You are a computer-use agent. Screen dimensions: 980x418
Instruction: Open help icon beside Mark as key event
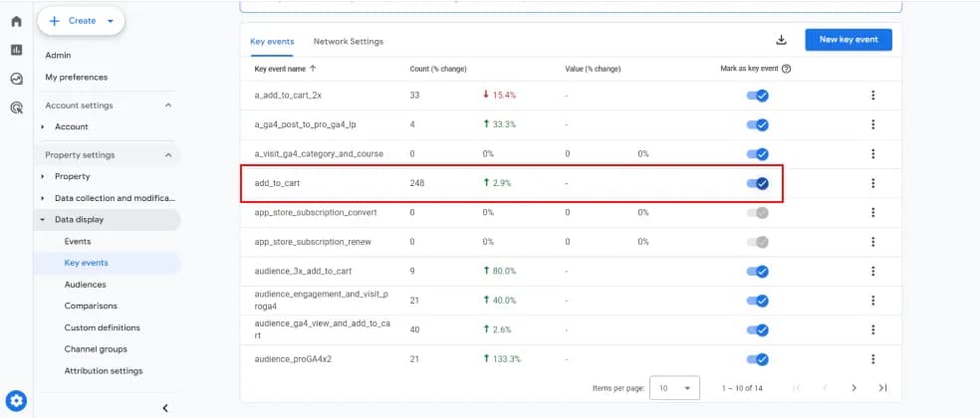click(x=786, y=69)
